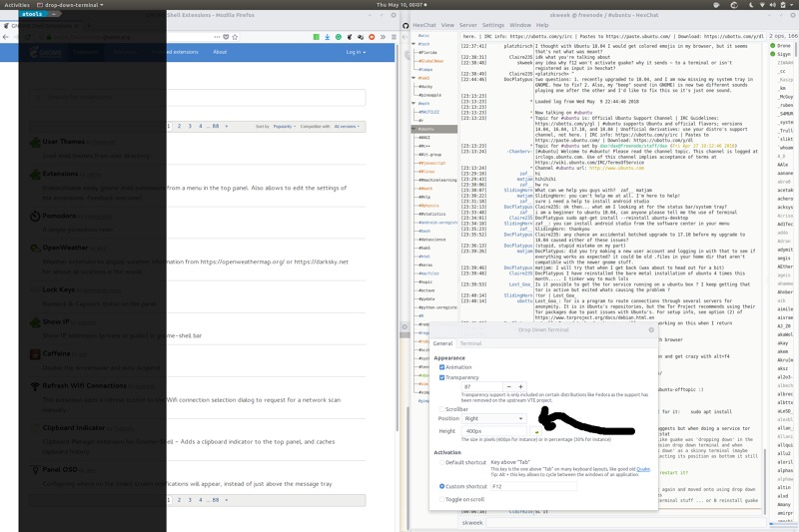Go to page 88 in top pagination
Image resolution: width=799 pixels, height=532 pixels.
(x=216, y=126)
